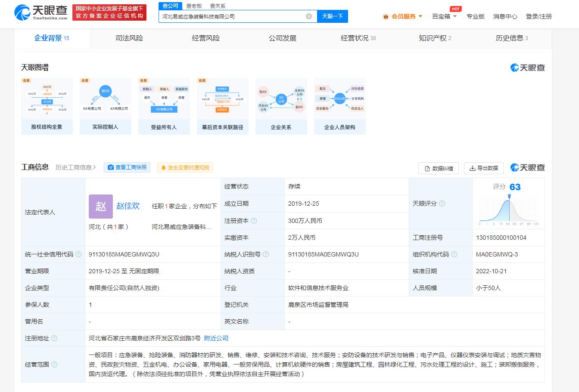579x392 pixels.
Task: Click the 登录/注册 link
Action: click(539, 16)
